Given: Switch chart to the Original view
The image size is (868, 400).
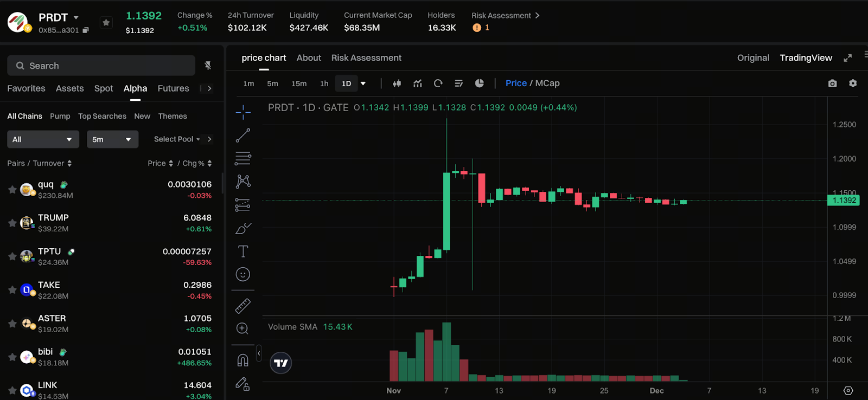Looking at the screenshot, I should (x=753, y=58).
